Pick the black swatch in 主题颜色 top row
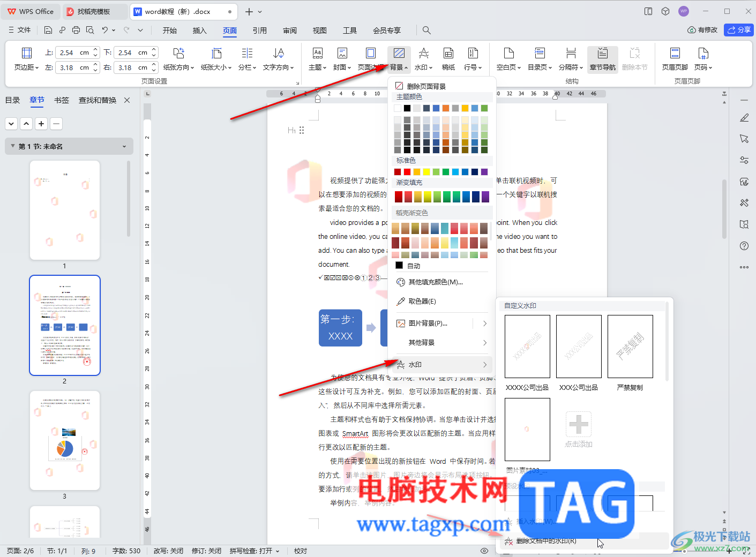This screenshot has width=756, height=557. (407, 108)
